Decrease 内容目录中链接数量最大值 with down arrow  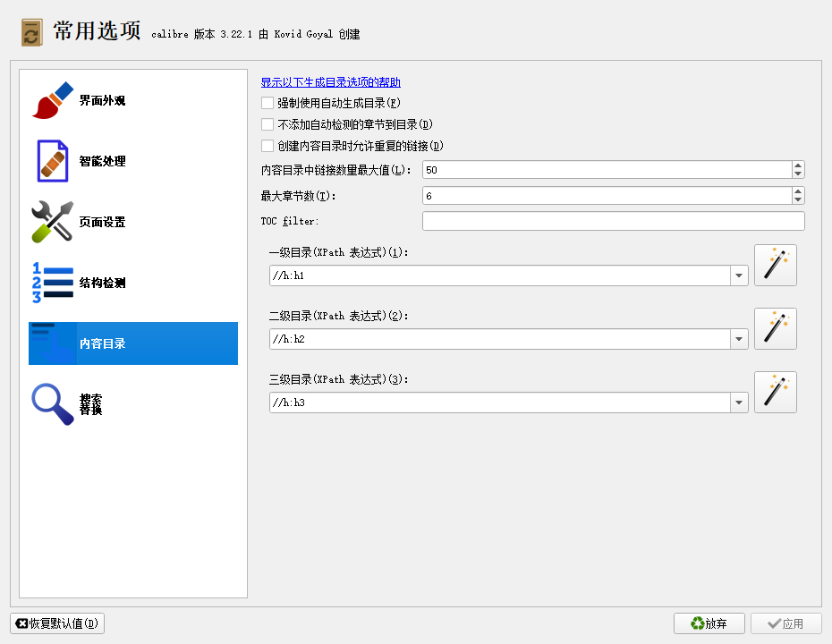[x=797, y=174]
